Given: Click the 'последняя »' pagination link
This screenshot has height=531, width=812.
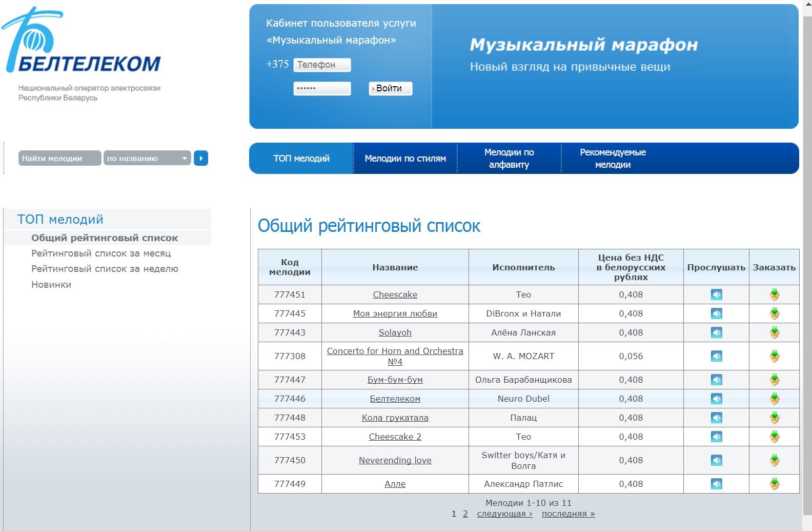Looking at the screenshot, I should click(x=569, y=514).
